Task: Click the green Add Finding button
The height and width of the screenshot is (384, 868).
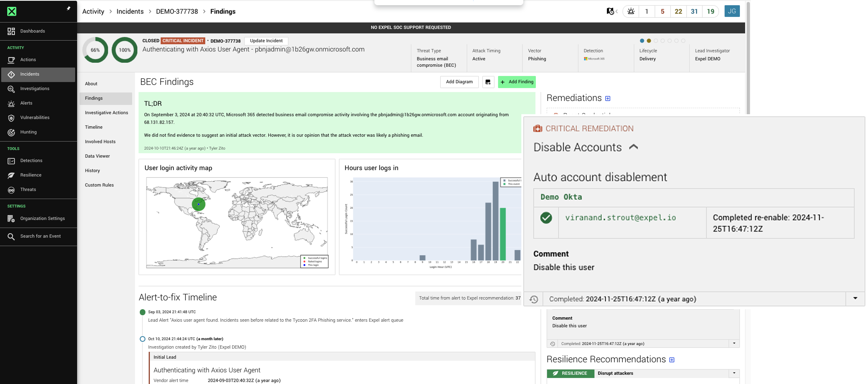Action: click(517, 82)
